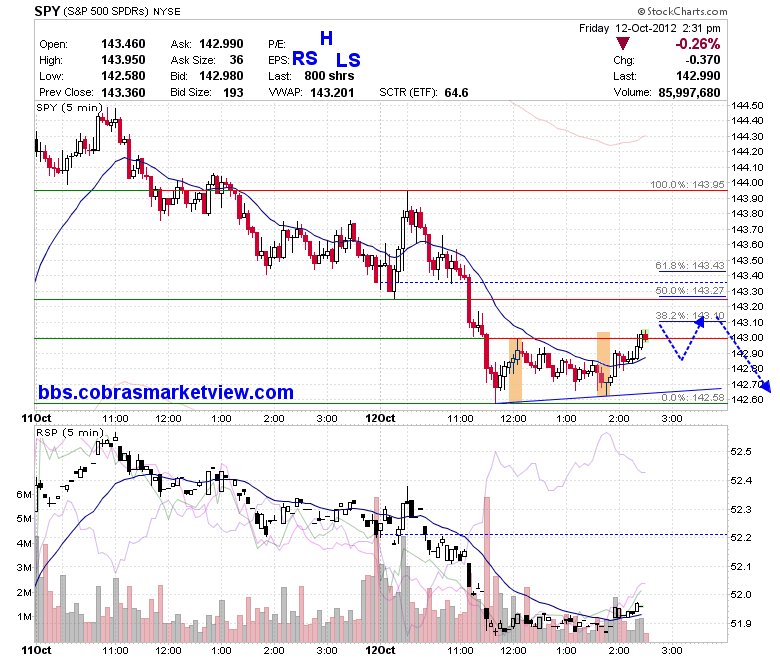
Task: Click the Ask Size value 36
Action: click(x=236, y=60)
